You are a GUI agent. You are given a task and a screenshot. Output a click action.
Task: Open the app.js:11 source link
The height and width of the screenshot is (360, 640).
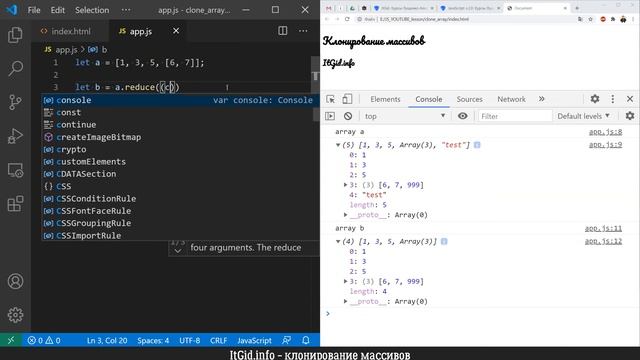coord(603,228)
